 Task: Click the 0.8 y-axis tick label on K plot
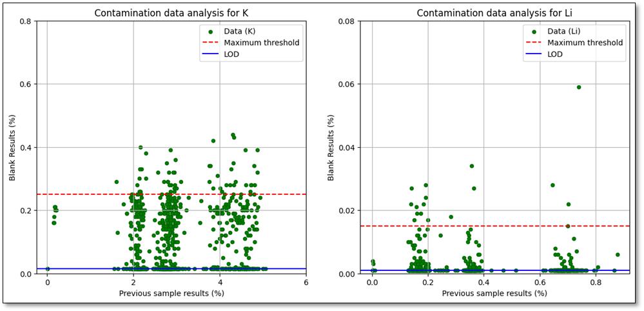[26, 21]
